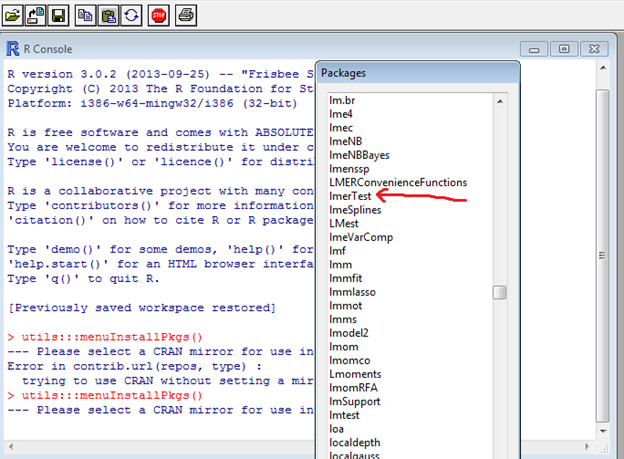The image size is (624, 459).
Task: Maximize the R Console window
Action: tap(564, 48)
